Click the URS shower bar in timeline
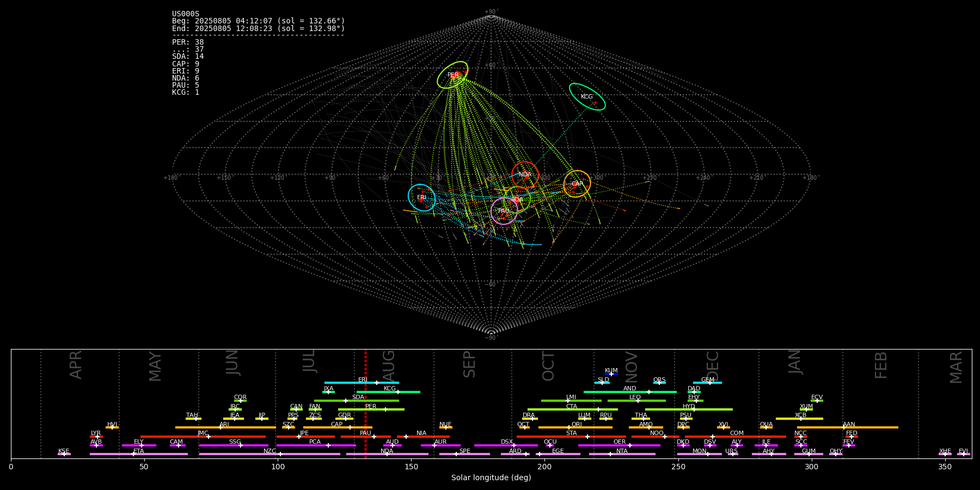 pyautogui.click(x=733, y=454)
